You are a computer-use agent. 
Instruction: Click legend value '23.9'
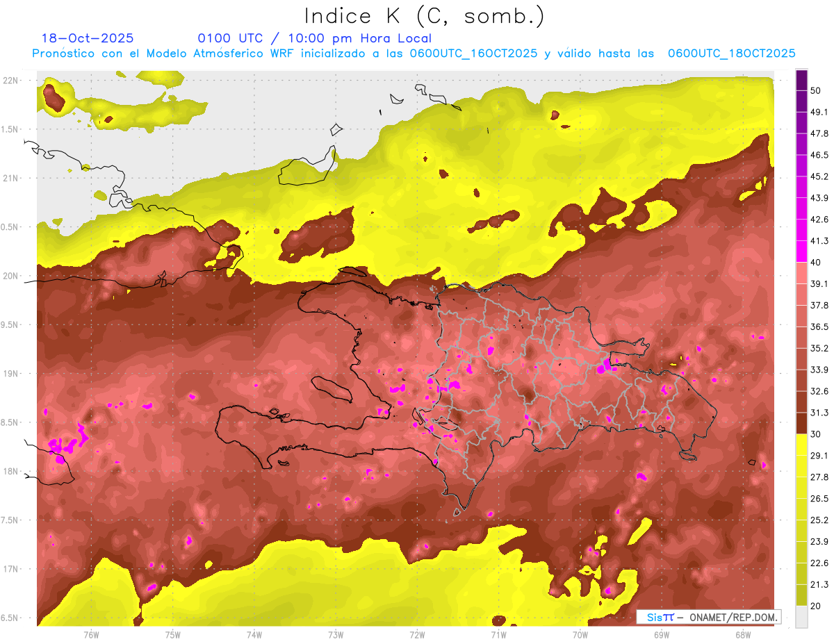[819, 542]
